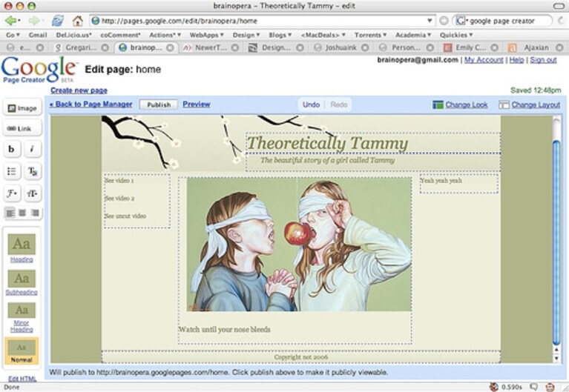Open the Design bookmarks folder
This screenshot has width=569, height=392.
click(246, 35)
